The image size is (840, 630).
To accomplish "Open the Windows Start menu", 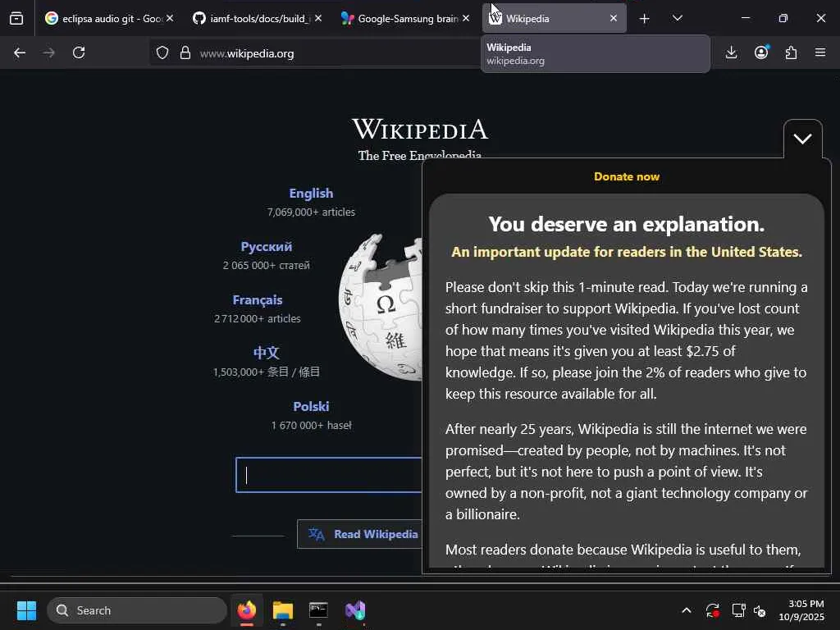I will tap(27, 610).
